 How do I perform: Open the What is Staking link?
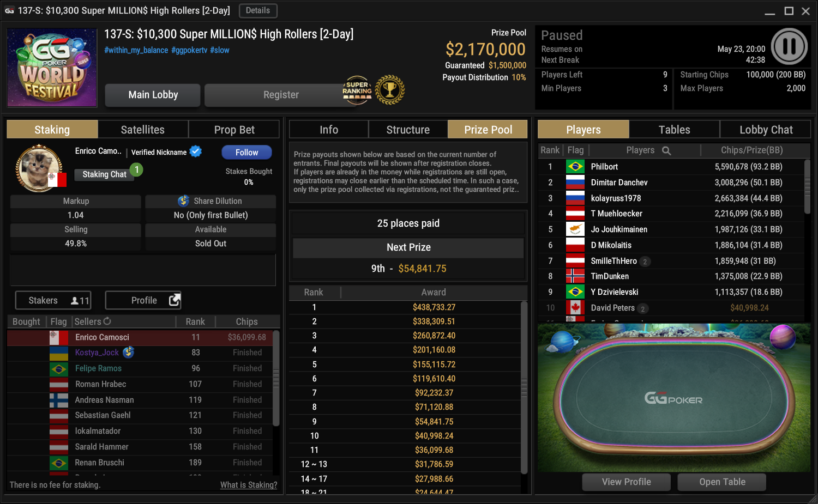(249, 485)
